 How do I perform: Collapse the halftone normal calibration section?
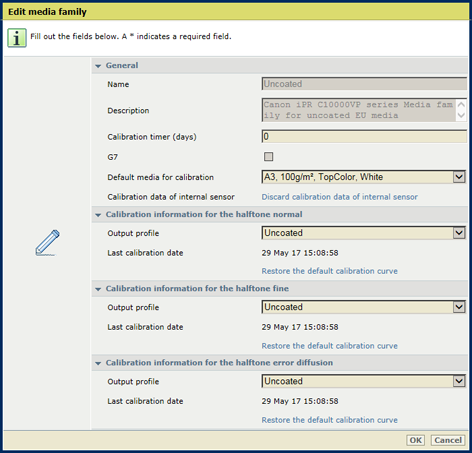tap(98, 215)
